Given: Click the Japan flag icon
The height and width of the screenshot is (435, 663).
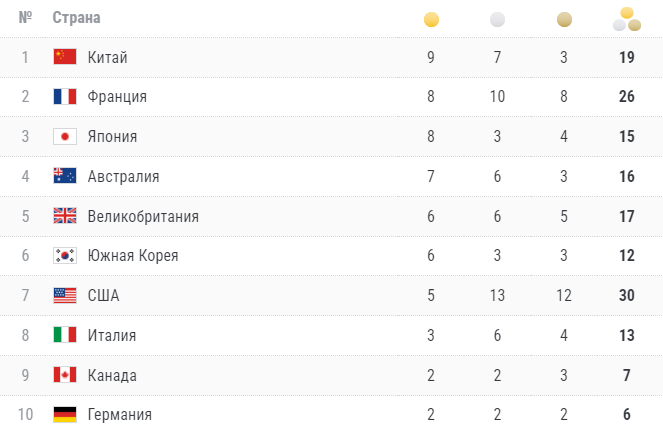Looking at the screenshot, I should [65, 137].
